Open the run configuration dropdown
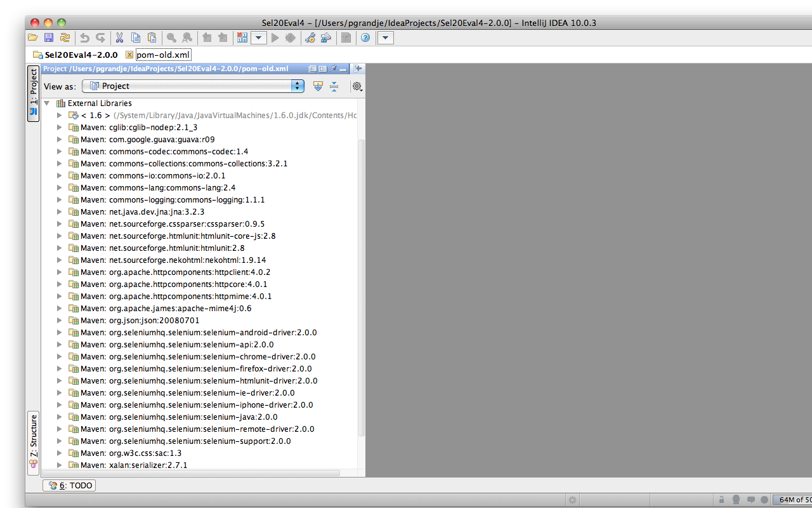 pos(258,38)
